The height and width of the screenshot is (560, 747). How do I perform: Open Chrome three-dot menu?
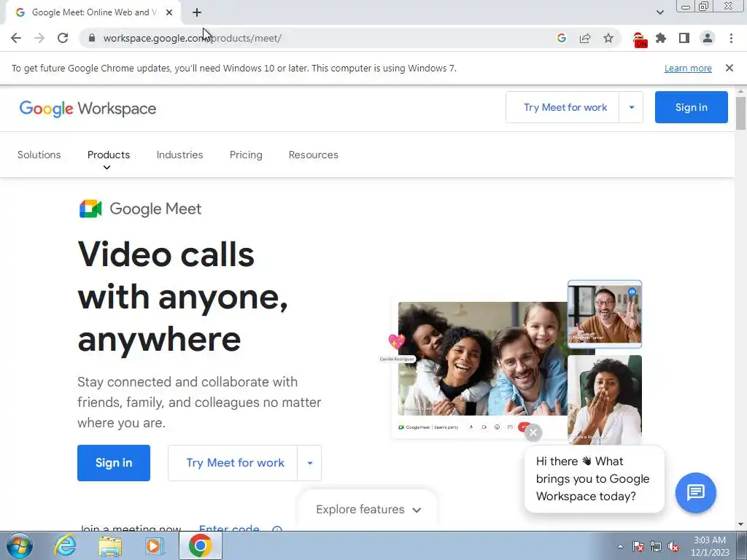[731, 38]
